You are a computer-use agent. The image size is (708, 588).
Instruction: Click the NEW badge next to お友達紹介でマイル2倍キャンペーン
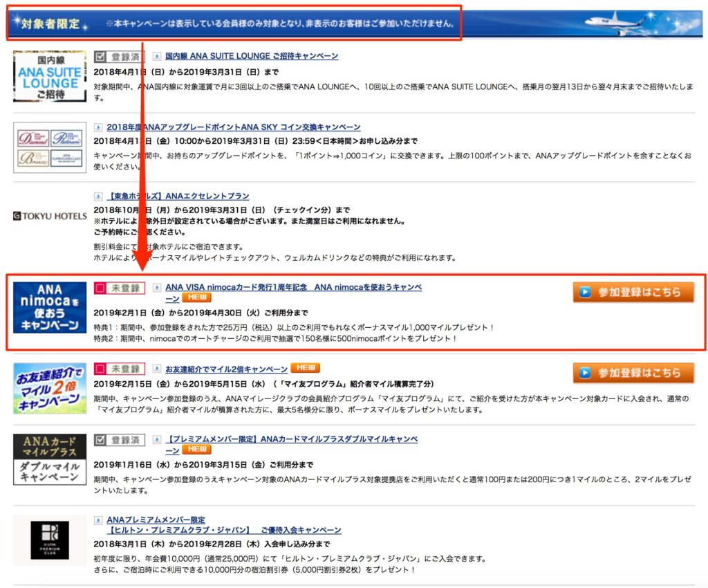pos(305,369)
